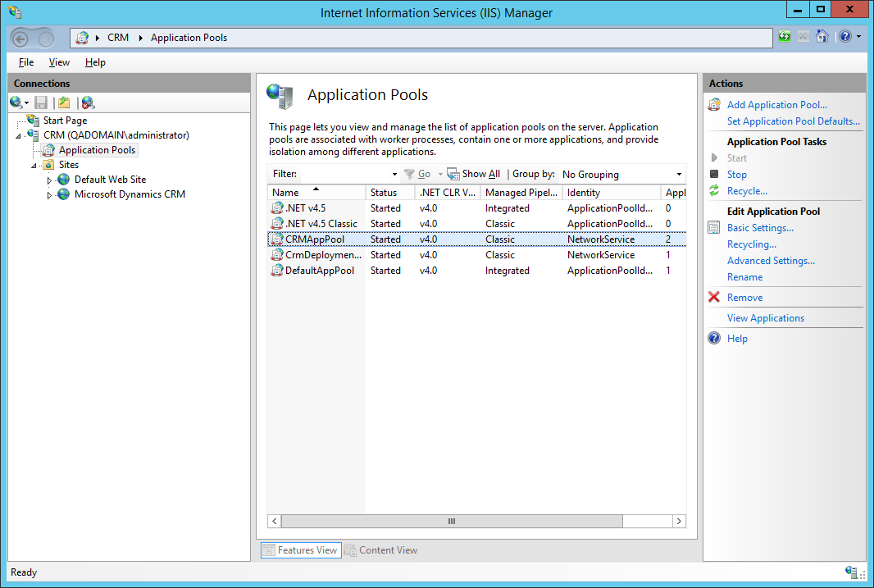Open Advanced Settings for the pool
874x588 pixels.
pos(771,261)
